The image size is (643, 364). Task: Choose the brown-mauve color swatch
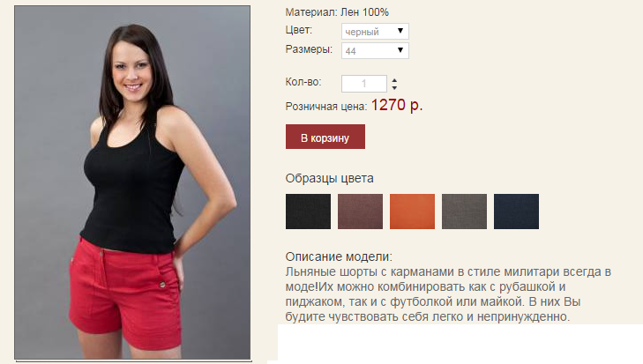(x=360, y=212)
